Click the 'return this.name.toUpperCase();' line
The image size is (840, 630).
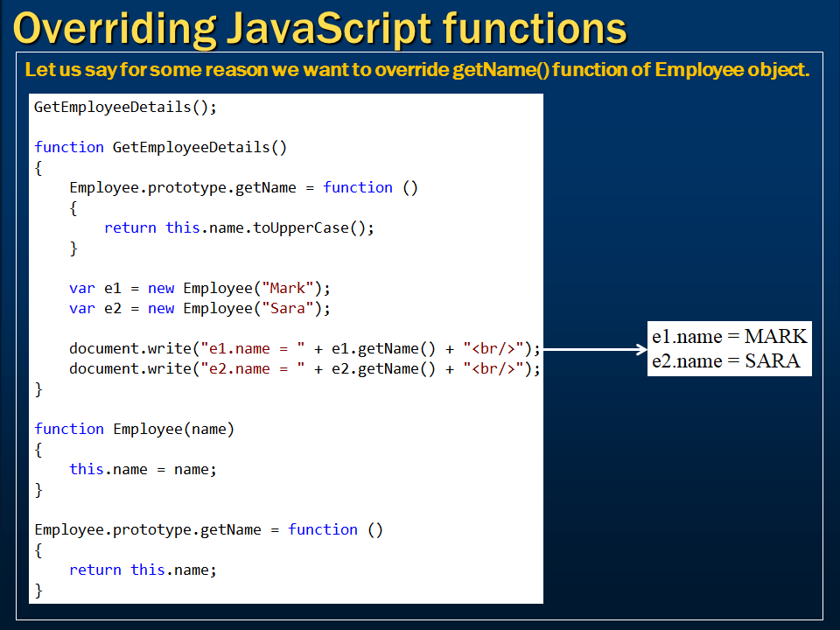coord(239,227)
